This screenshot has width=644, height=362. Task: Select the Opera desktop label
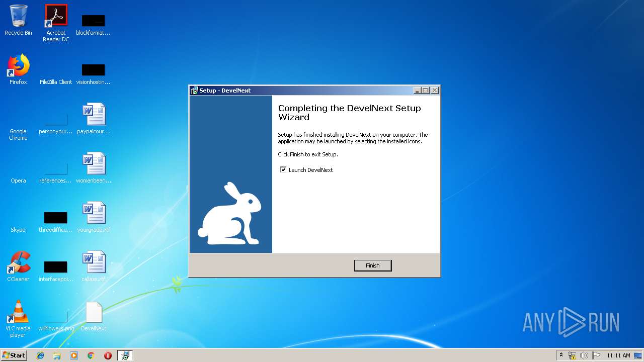[x=18, y=181]
